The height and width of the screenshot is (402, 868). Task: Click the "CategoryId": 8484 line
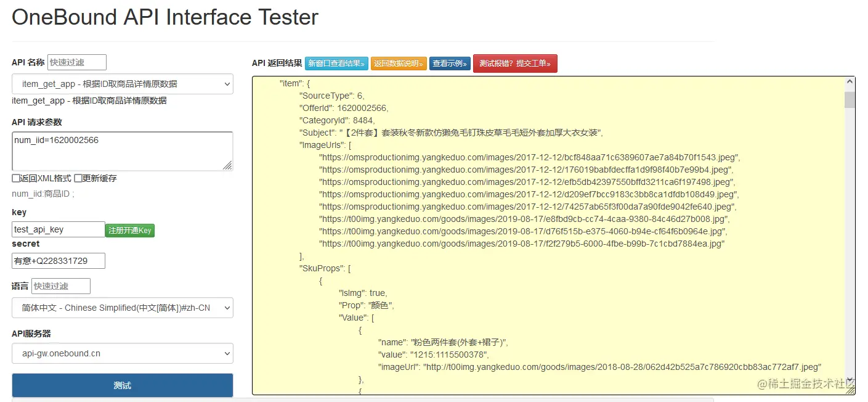[x=337, y=120]
